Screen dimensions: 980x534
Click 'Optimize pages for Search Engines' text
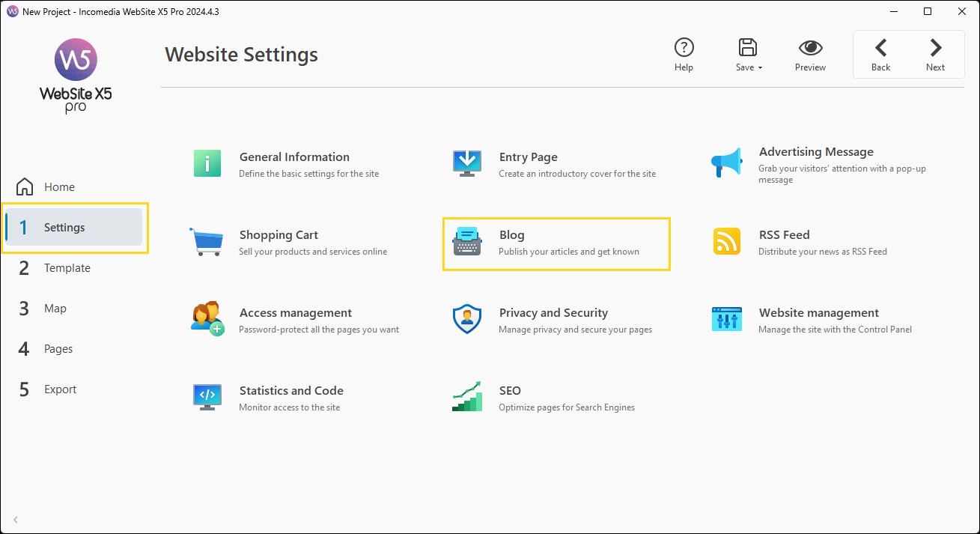coord(567,407)
